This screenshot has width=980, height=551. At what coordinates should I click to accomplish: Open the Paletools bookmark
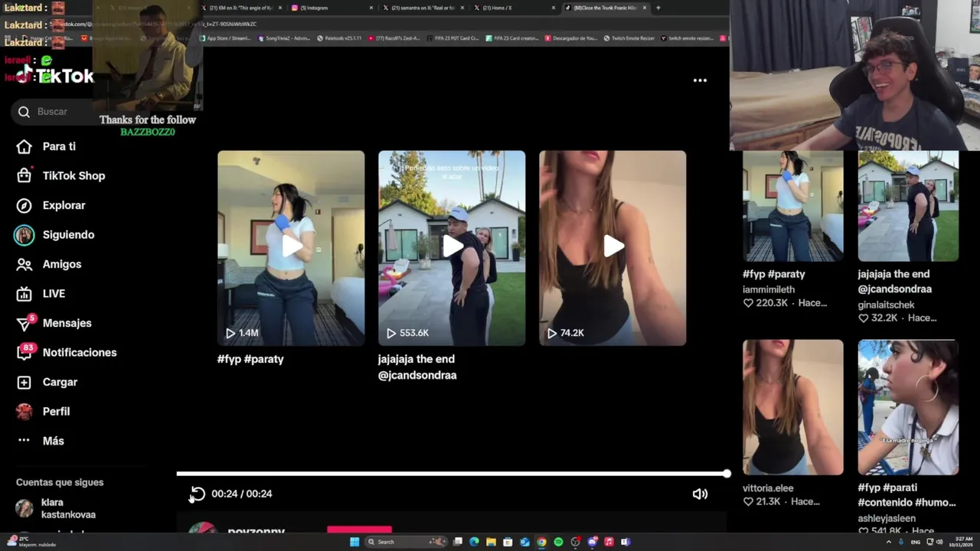click(x=338, y=37)
